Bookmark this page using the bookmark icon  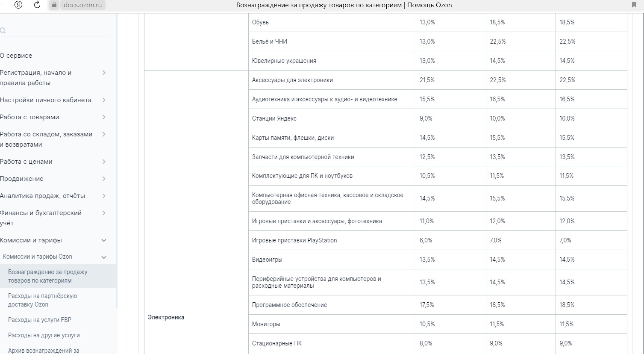(634, 5)
